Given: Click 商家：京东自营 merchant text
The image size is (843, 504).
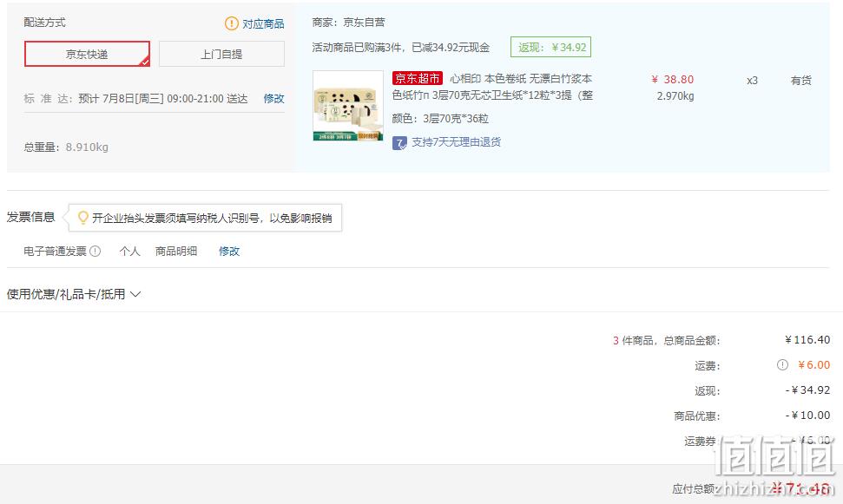Looking at the screenshot, I should [x=348, y=22].
